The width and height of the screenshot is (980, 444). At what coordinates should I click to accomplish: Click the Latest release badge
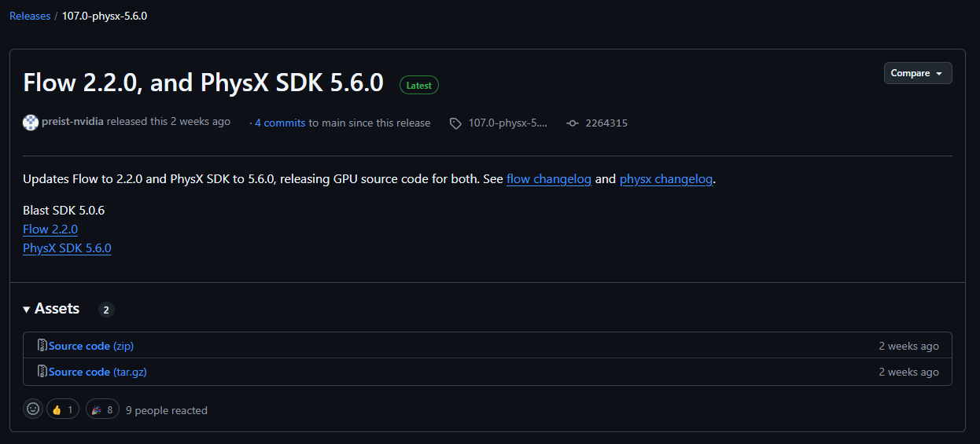pos(419,85)
